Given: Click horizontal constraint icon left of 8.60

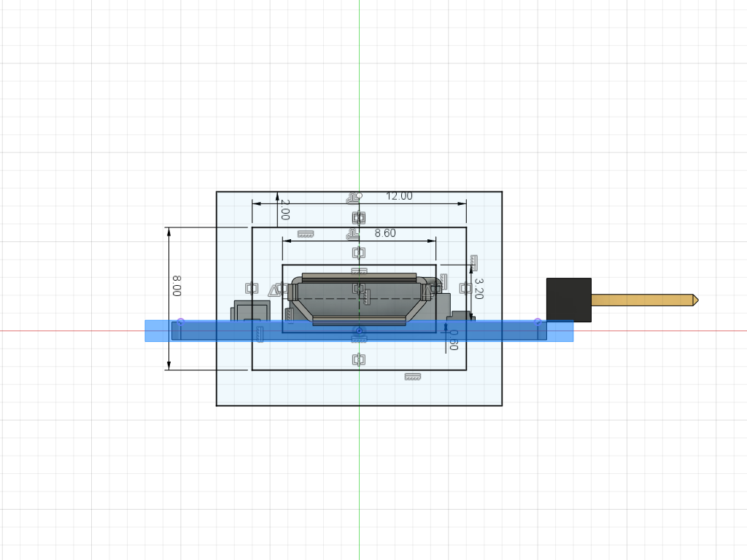Looking at the screenshot, I should click(306, 234).
